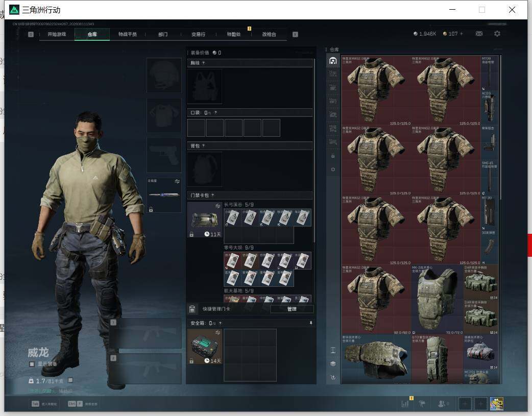Open the player avatar in footer corner
532x416 pixels.
click(x=496, y=403)
